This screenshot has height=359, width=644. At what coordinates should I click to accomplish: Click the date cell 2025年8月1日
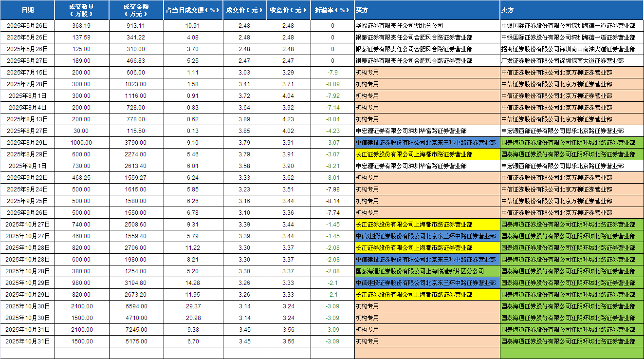28,95
